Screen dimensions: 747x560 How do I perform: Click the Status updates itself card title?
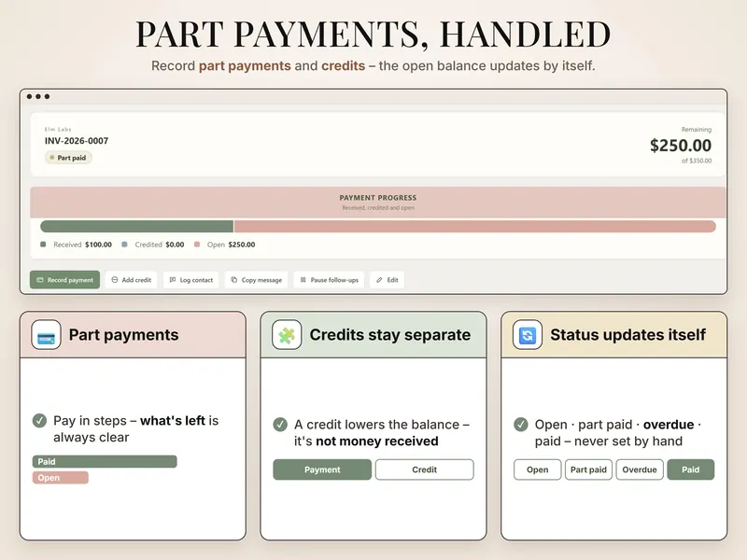click(627, 335)
